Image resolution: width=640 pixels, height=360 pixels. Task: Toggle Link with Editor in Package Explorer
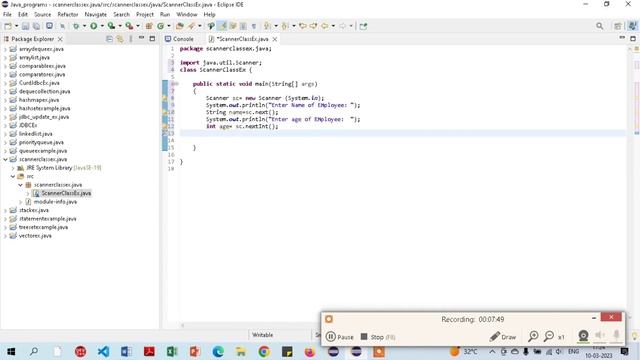pos(120,39)
